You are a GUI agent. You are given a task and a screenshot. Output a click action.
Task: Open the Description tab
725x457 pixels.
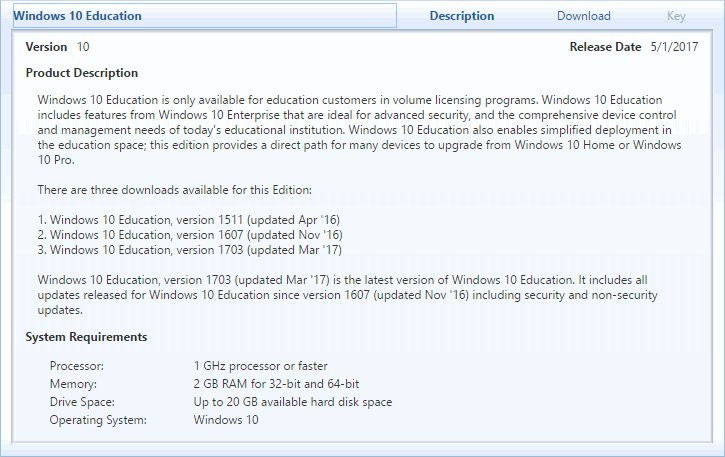coord(461,16)
